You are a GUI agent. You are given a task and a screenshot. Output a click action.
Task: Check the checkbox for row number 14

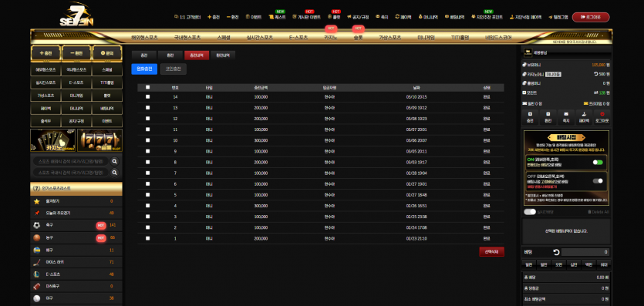[148, 97]
